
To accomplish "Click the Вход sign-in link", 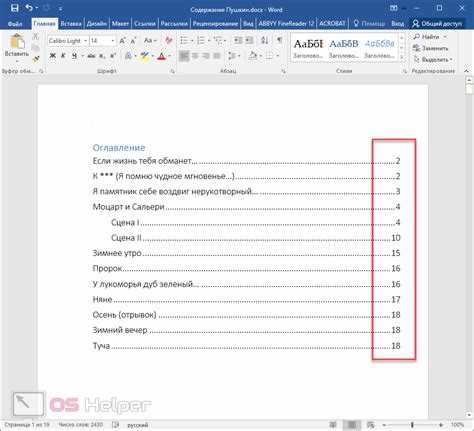I will tap(398, 24).
